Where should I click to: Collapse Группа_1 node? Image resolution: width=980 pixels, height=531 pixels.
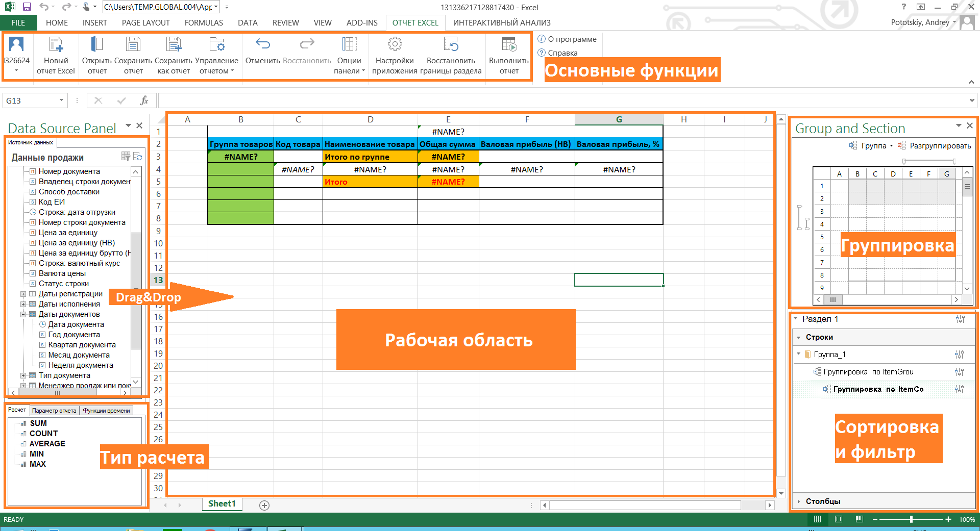pyautogui.click(x=799, y=354)
